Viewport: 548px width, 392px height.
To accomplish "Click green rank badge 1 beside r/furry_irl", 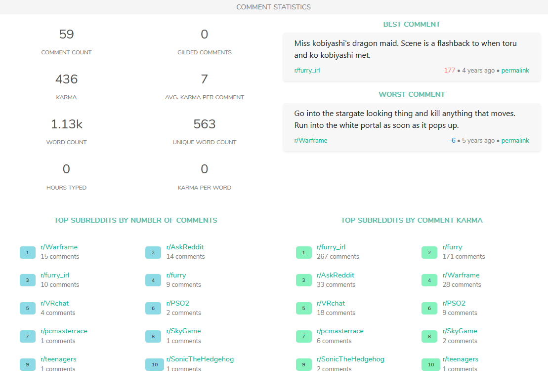I will (304, 252).
